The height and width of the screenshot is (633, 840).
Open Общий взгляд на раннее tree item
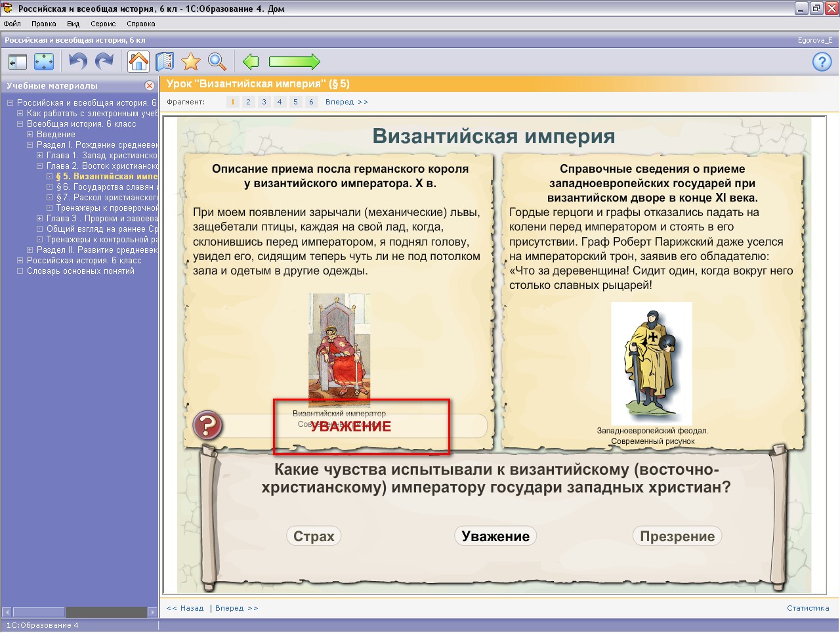click(102, 229)
